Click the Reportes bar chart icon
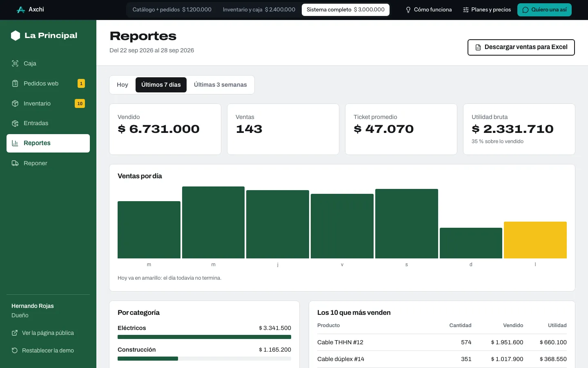Viewport: 588px width, 368px height. pyautogui.click(x=15, y=143)
